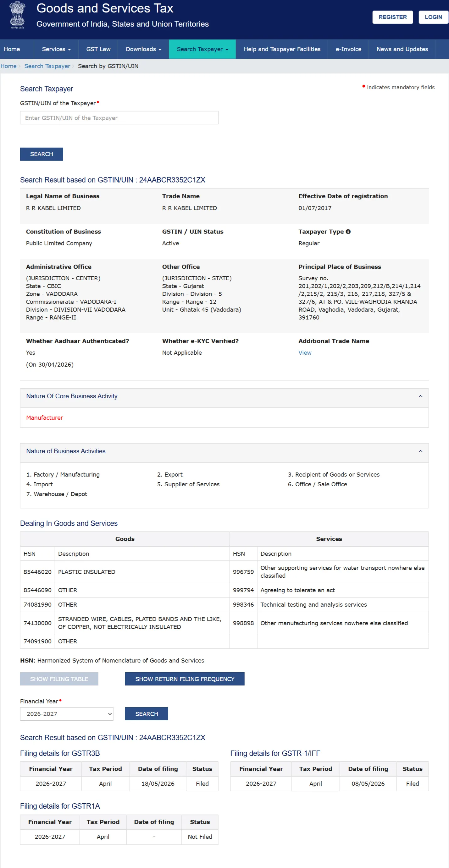The width and height of the screenshot is (449, 868).
Task: Click Aadhaar date '(On 30/04/2026)'
Action: pos(50,365)
